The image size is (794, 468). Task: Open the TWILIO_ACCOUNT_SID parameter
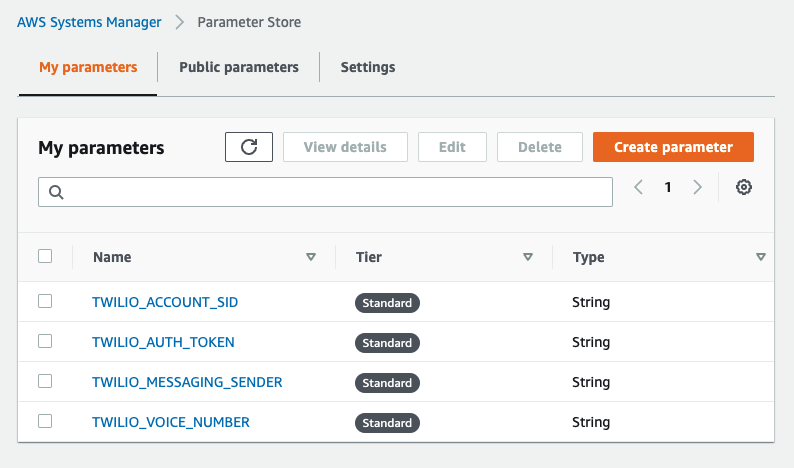click(165, 302)
